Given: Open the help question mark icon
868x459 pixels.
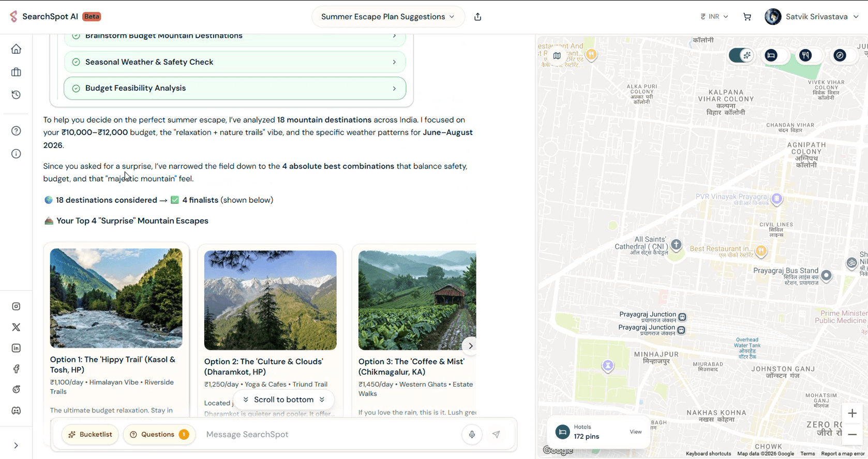Looking at the screenshot, I should coord(16,131).
